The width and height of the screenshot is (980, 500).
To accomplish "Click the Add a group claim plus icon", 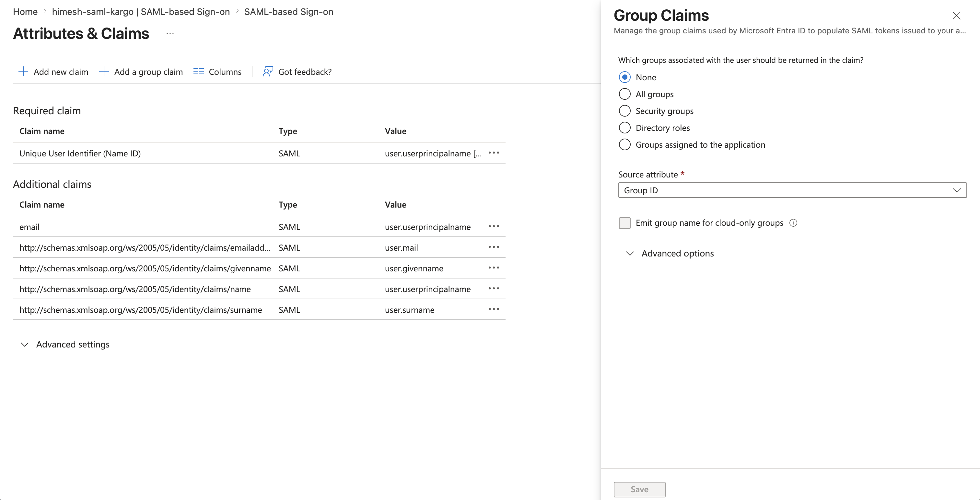I will pyautogui.click(x=104, y=72).
